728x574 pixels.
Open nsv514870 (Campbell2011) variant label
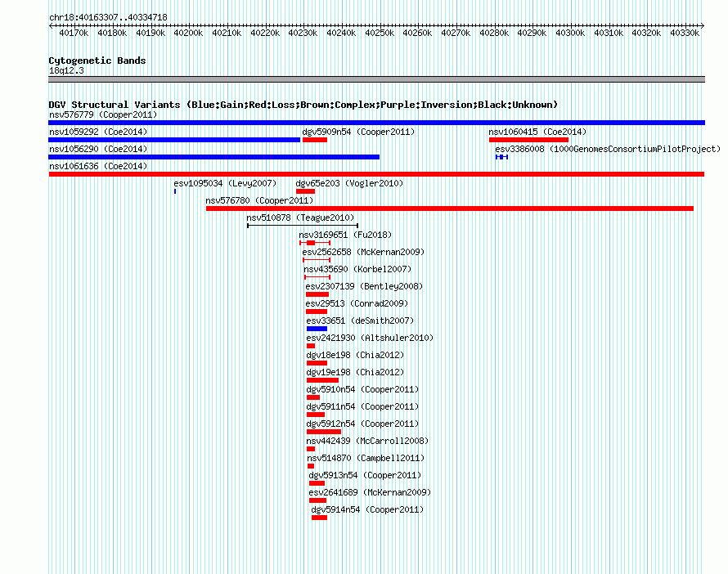point(366,458)
